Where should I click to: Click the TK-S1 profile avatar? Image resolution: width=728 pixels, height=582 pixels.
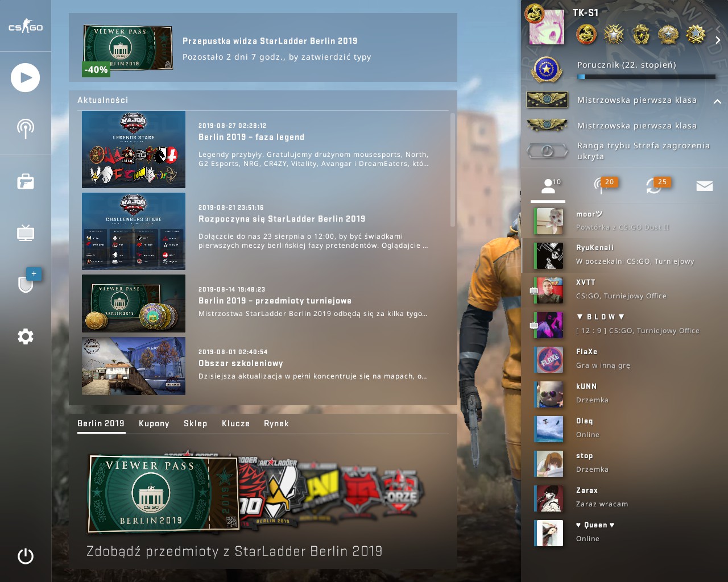pos(547,26)
